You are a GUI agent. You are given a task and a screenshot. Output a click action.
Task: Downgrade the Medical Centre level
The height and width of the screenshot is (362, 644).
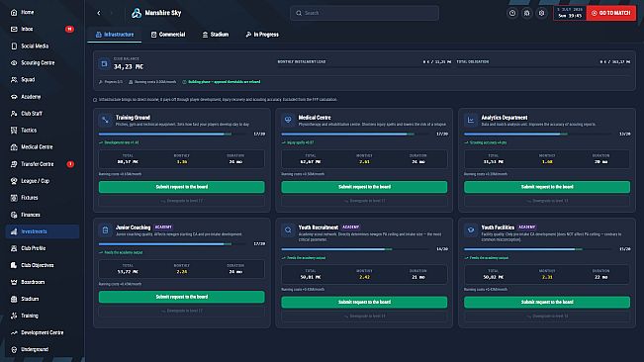[364, 201]
